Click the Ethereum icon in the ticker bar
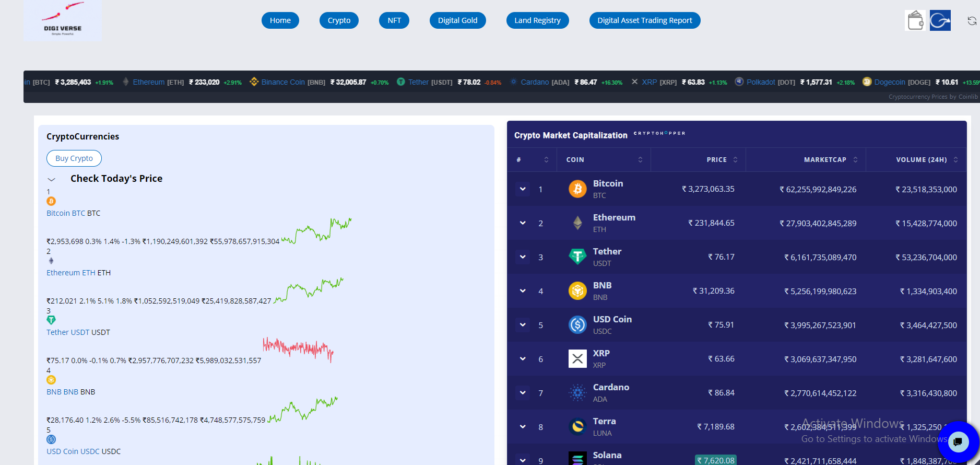 126,82
